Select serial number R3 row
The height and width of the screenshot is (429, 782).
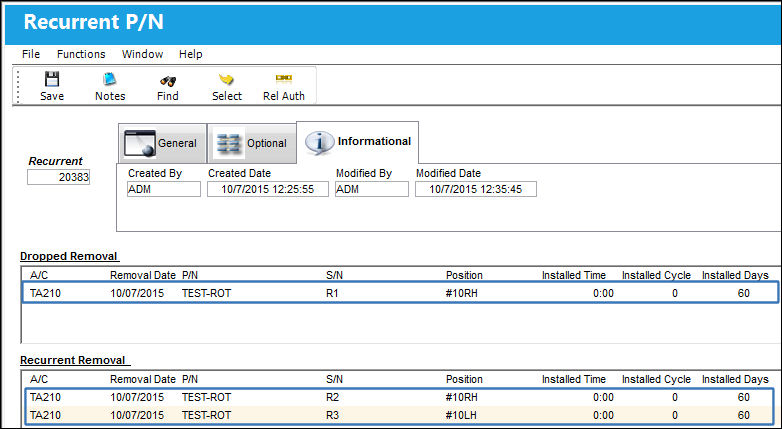(399, 415)
